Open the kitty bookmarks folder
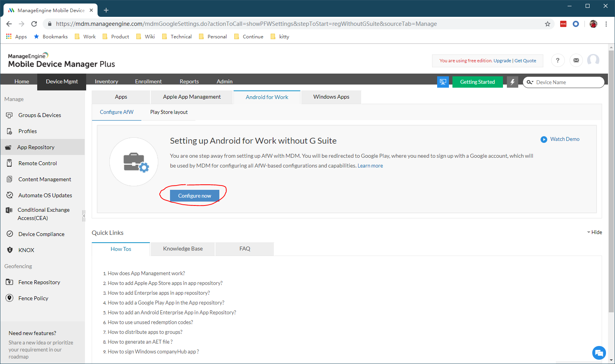 280,36
